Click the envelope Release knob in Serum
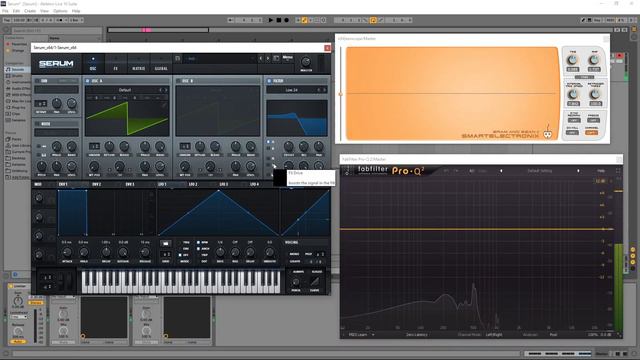640x360 pixels. pyautogui.click(x=145, y=252)
